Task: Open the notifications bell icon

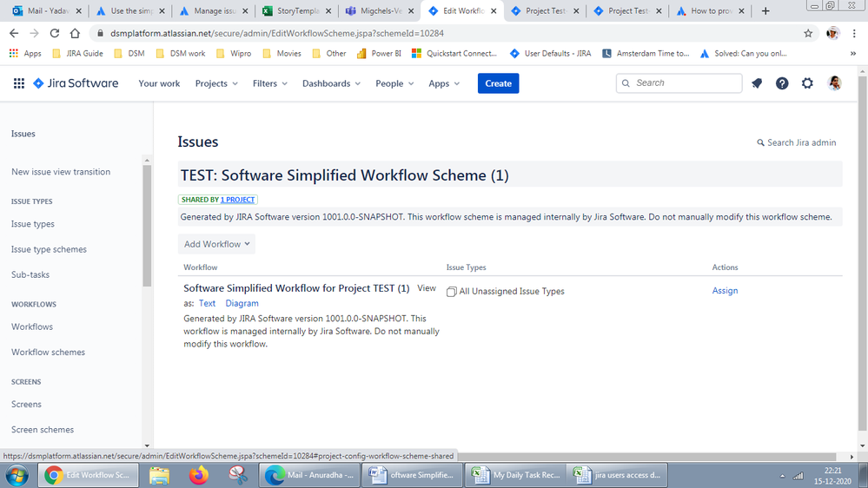Action: tap(757, 83)
